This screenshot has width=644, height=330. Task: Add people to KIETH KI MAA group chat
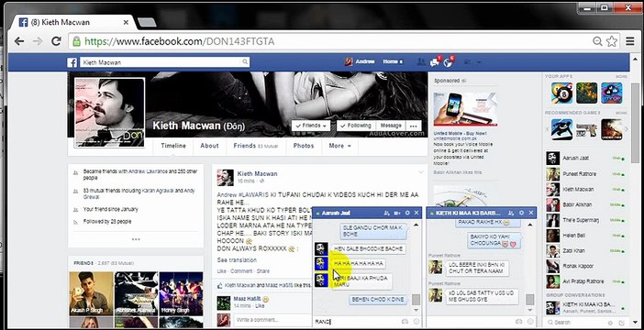[x=511, y=213]
